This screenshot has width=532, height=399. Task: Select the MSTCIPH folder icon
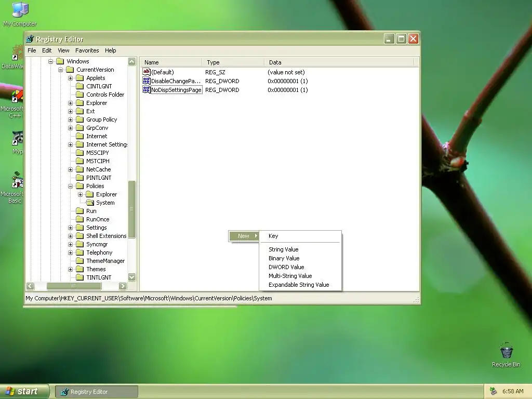pyautogui.click(x=79, y=161)
